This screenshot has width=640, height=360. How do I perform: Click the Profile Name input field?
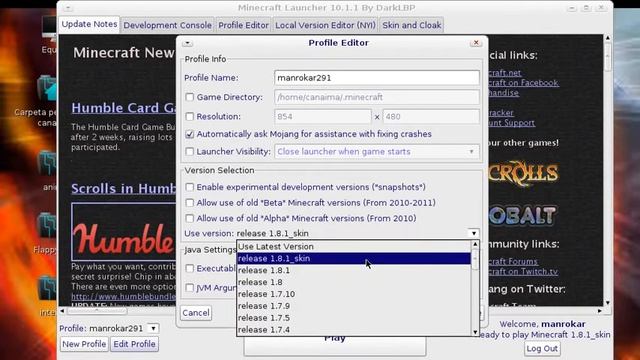point(377,78)
